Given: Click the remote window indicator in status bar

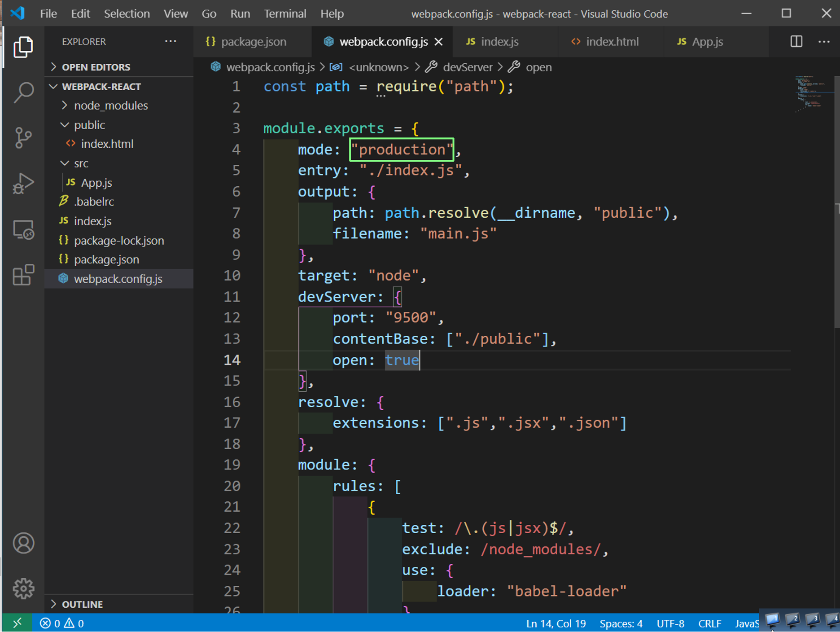Looking at the screenshot, I should pos(17,623).
